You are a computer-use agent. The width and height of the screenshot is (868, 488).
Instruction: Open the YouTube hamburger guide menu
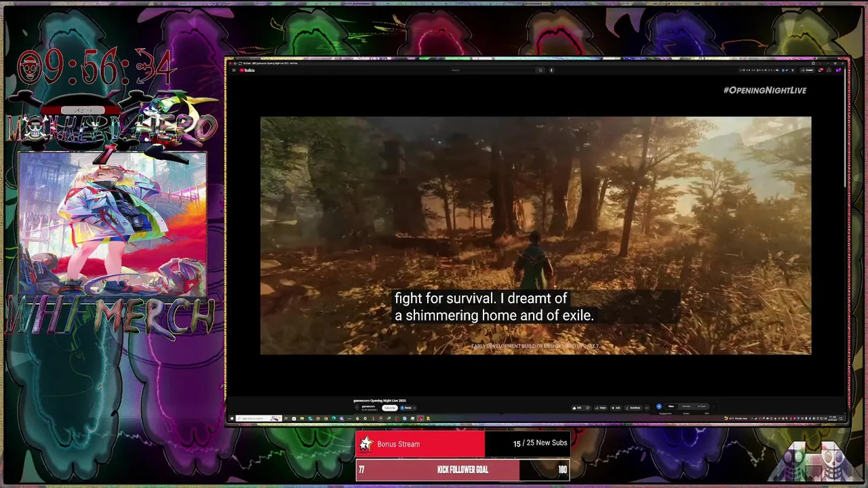[234, 70]
